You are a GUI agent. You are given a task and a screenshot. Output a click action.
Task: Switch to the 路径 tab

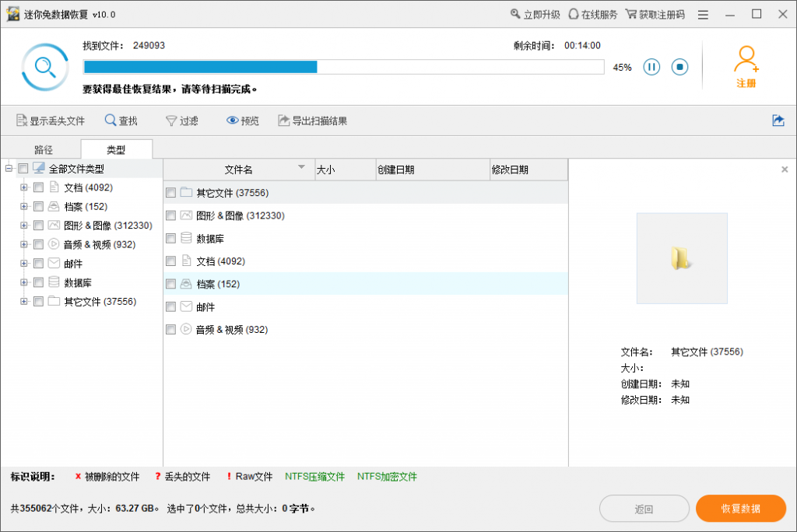pos(44,149)
